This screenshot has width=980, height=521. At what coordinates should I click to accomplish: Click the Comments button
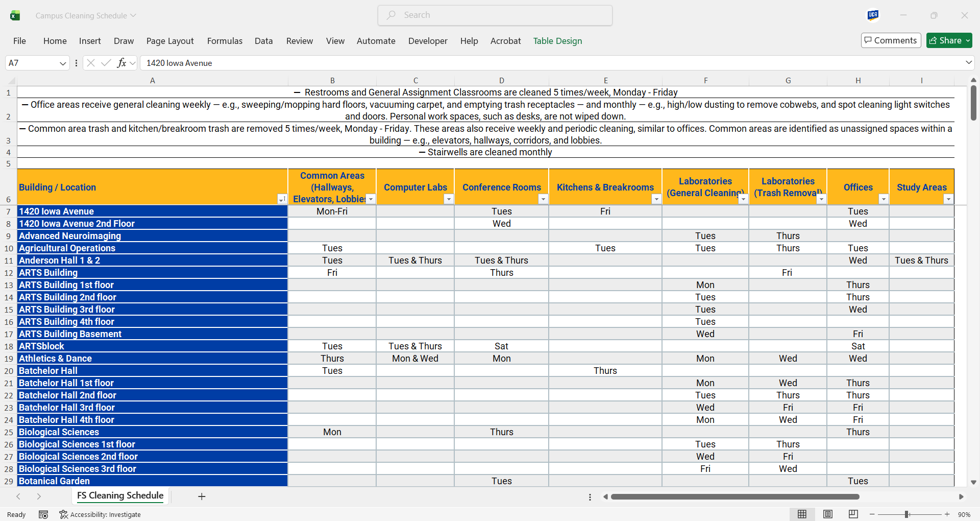coord(891,40)
